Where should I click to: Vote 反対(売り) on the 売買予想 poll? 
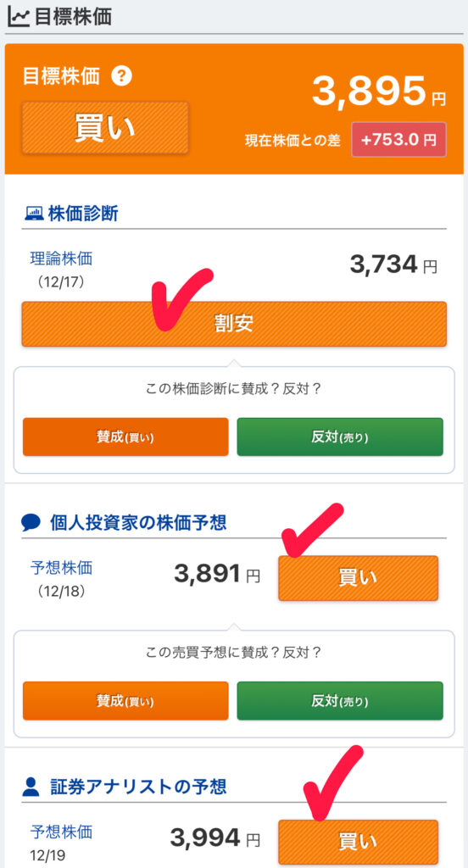click(x=340, y=701)
